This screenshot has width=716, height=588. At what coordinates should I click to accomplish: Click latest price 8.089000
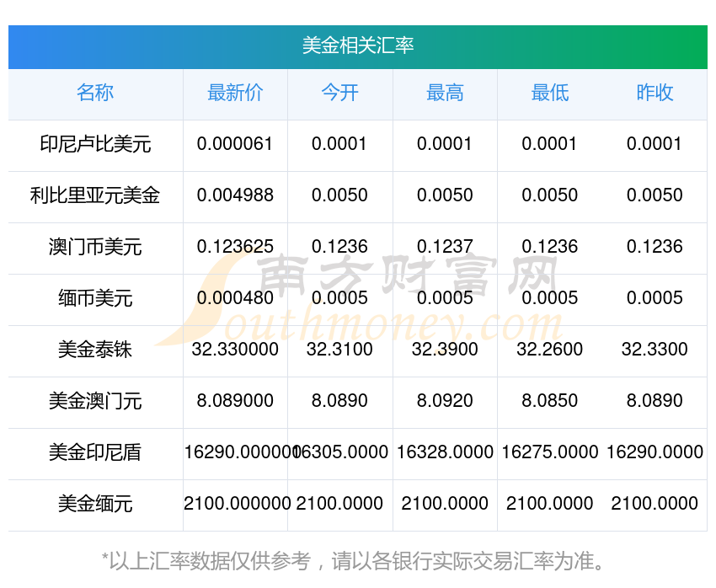(x=235, y=401)
